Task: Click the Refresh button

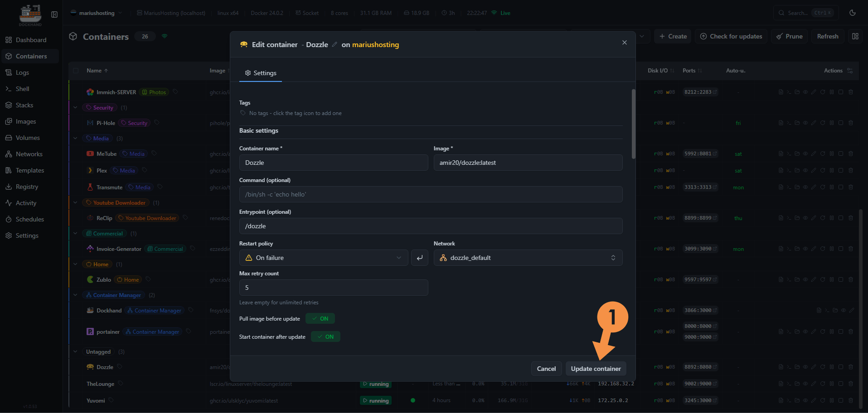Action: [x=828, y=36]
